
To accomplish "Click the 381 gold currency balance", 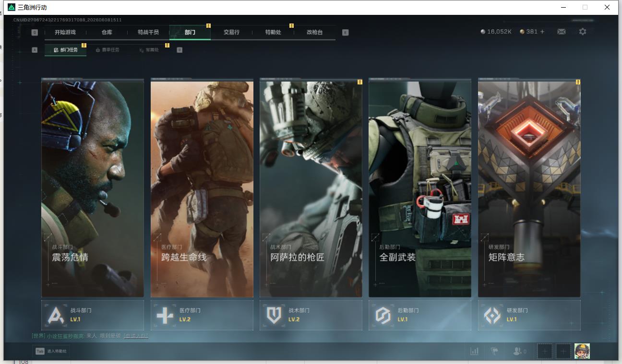I will [x=532, y=32].
